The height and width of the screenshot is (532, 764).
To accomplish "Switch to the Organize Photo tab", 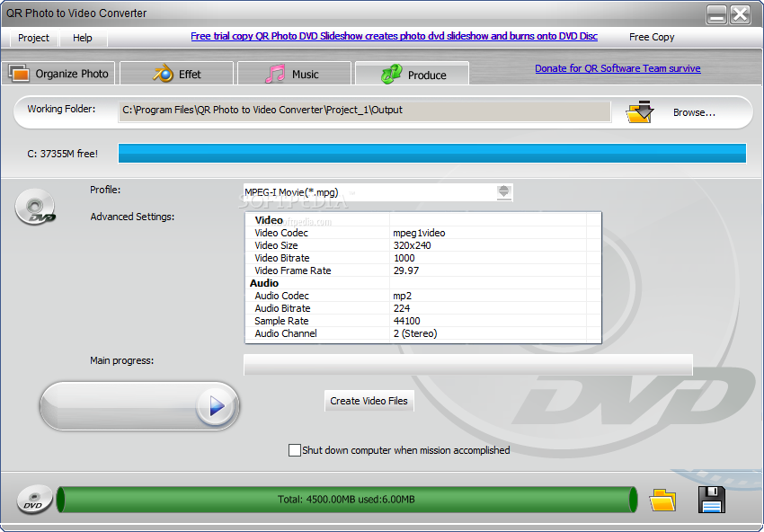I will click(58, 74).
